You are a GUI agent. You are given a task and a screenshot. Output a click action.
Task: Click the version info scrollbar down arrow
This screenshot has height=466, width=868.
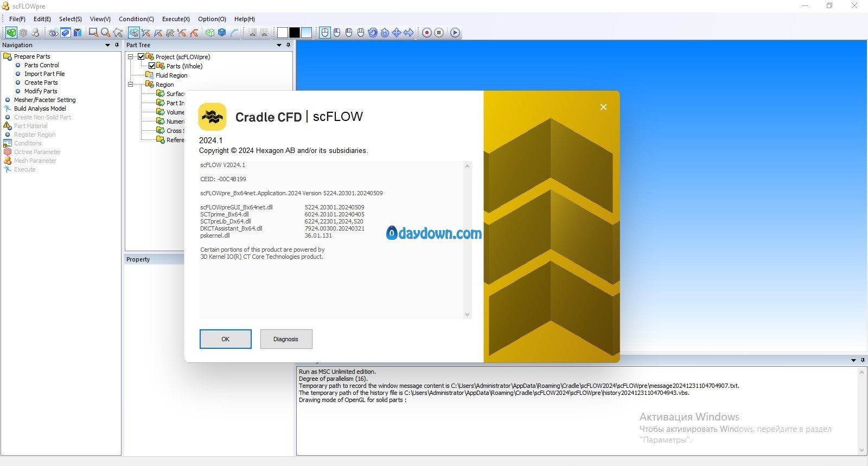467,314
